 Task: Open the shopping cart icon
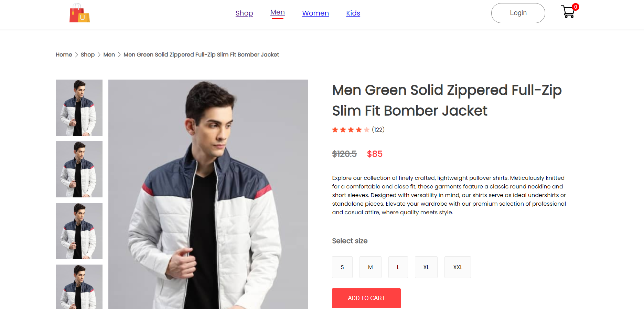tap(568, 12)
